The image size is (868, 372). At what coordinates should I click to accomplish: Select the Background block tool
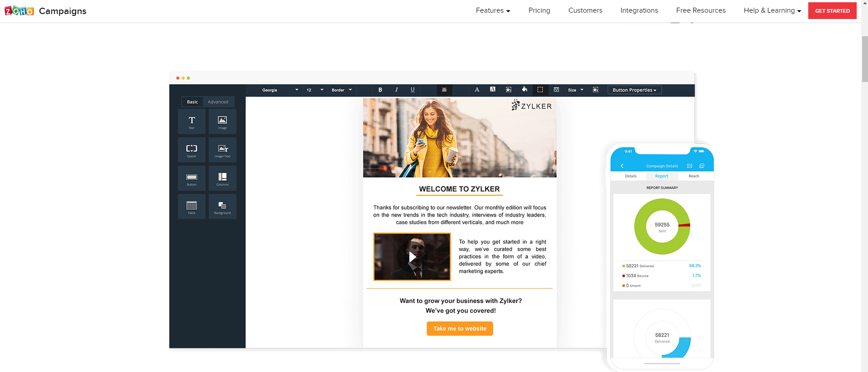[222, 207]
